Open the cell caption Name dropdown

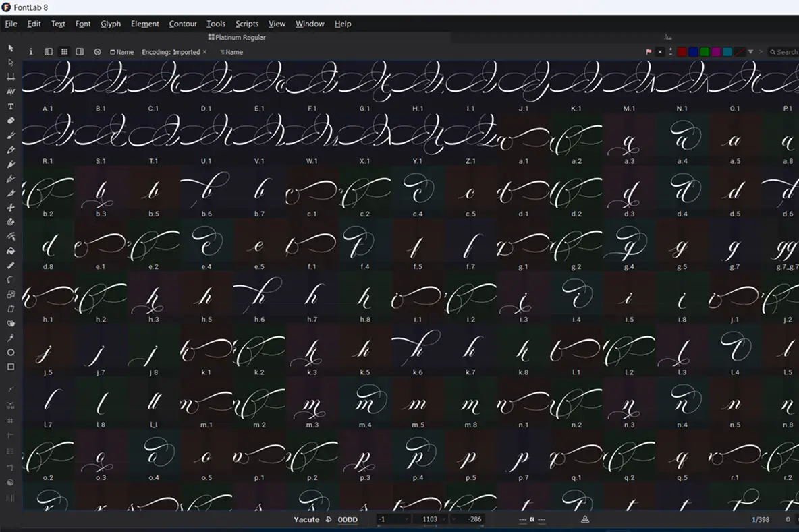(121, 52)
